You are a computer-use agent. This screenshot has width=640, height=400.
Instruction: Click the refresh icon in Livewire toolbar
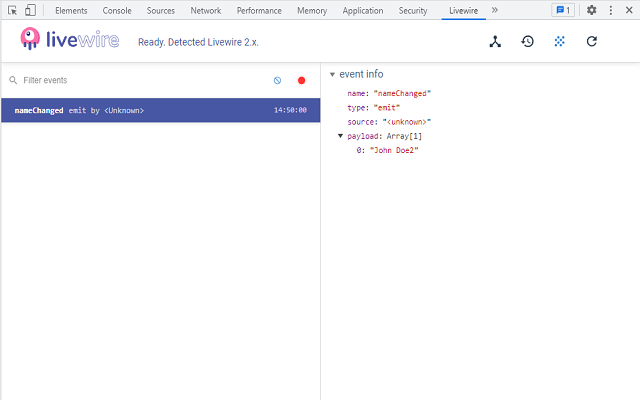coord(592,41)
